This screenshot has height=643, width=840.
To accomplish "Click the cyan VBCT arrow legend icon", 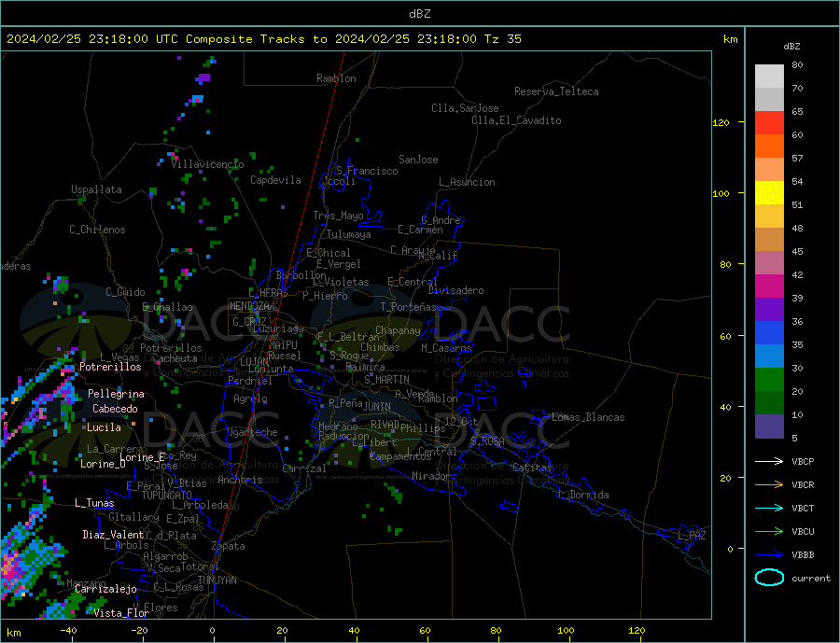I will [769, 508].
